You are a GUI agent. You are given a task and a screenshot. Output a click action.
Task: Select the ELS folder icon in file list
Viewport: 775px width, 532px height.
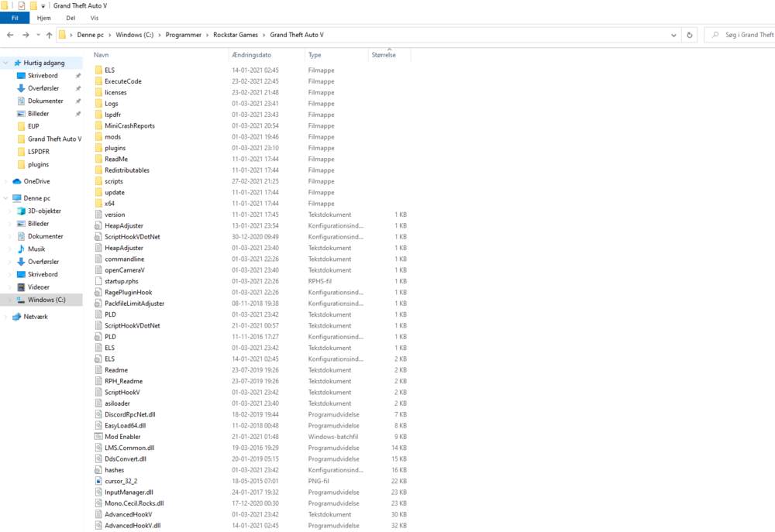(x=98, y=70)
